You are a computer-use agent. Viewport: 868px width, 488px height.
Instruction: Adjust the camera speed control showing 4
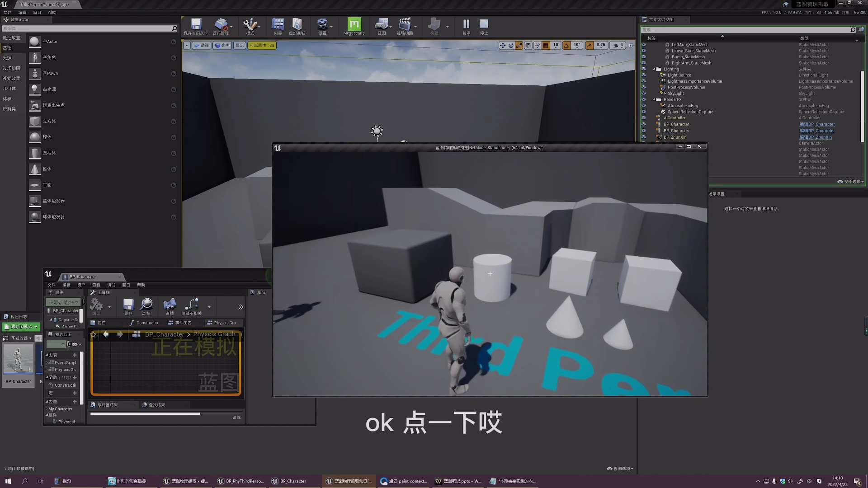618,45
